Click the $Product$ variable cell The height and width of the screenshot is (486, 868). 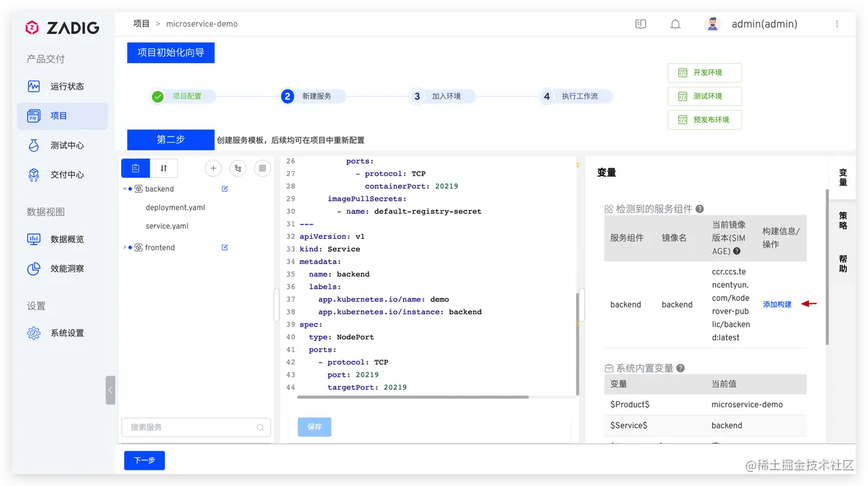pos(630,405)
